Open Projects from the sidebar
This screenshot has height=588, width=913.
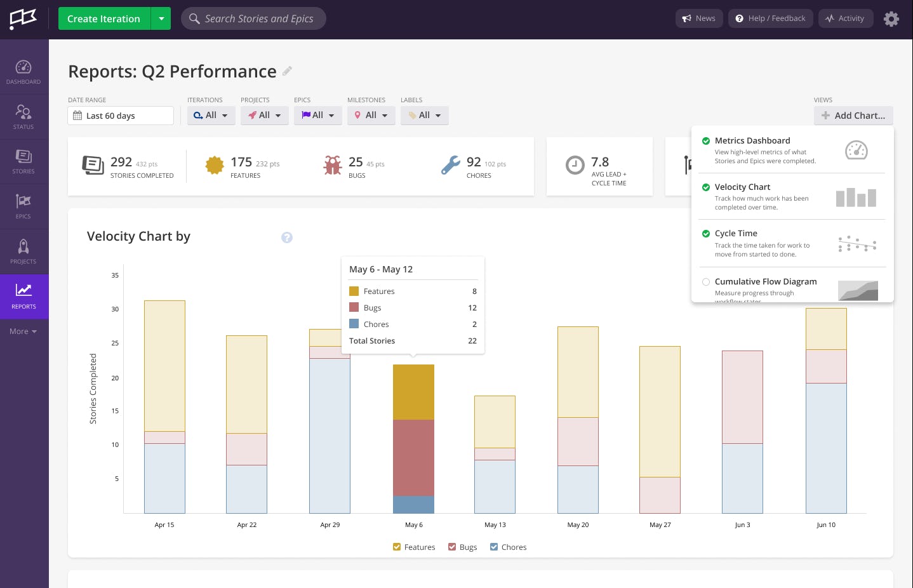coord(23,251)
